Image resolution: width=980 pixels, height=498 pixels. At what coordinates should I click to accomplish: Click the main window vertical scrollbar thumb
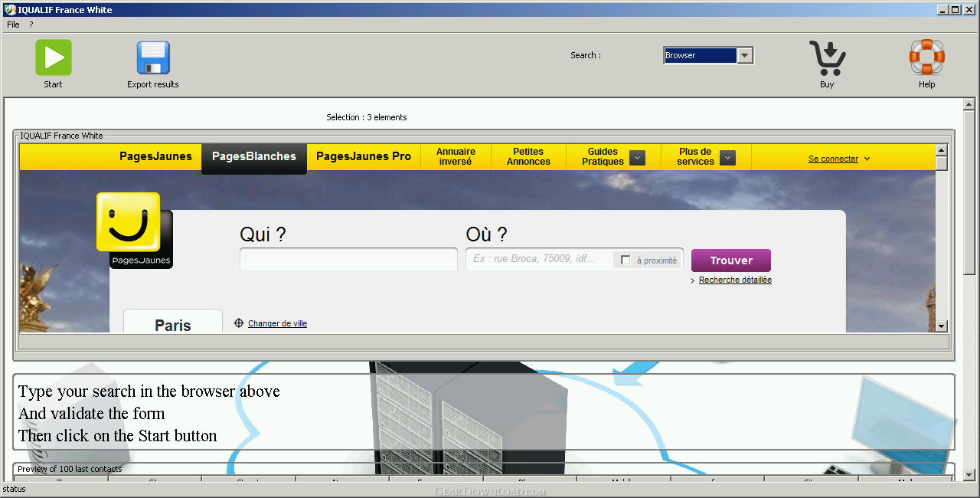pos(969,192)
